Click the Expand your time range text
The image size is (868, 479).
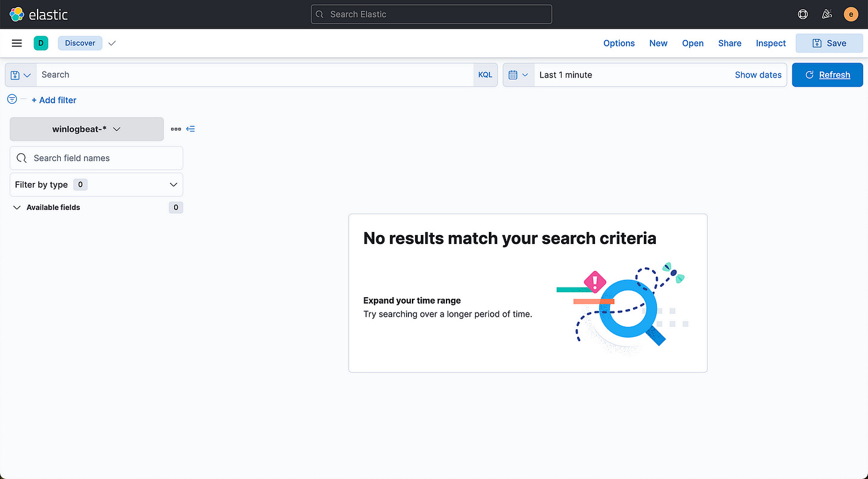click(x=412, y=301)
